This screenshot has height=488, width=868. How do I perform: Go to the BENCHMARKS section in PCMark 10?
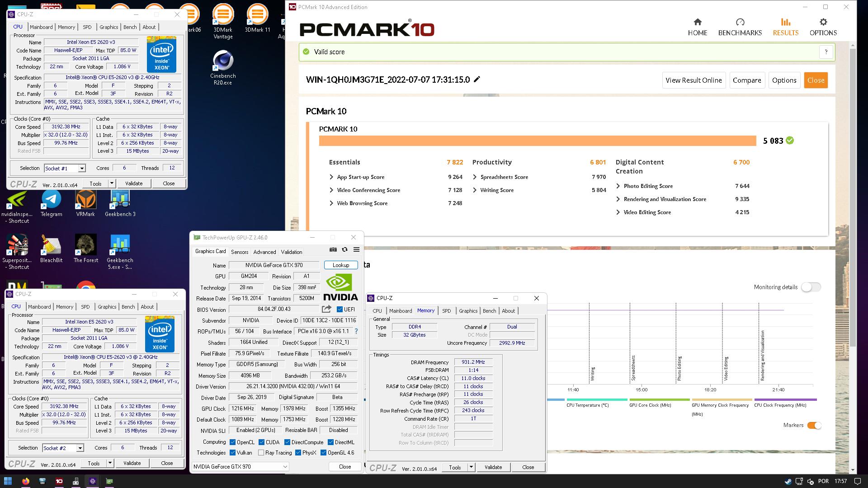740,27
